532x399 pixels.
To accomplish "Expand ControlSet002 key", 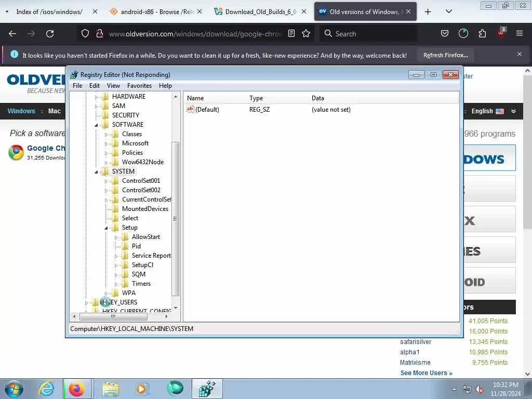I will point(106,191).
